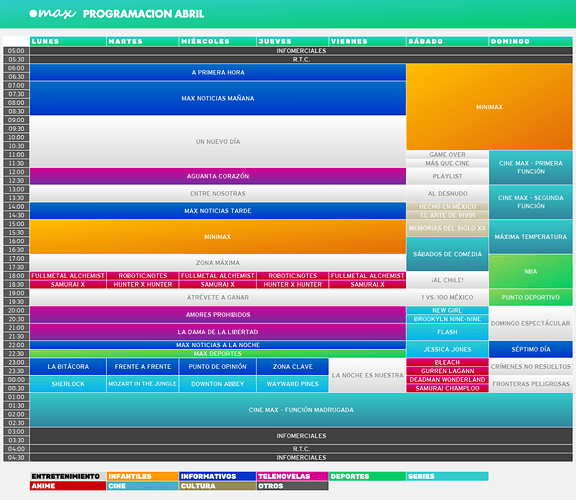Select the LA DAMA DE LA LIBERTAD block
The width and height of the screenshot is (576, 500).
click(218, 332)
